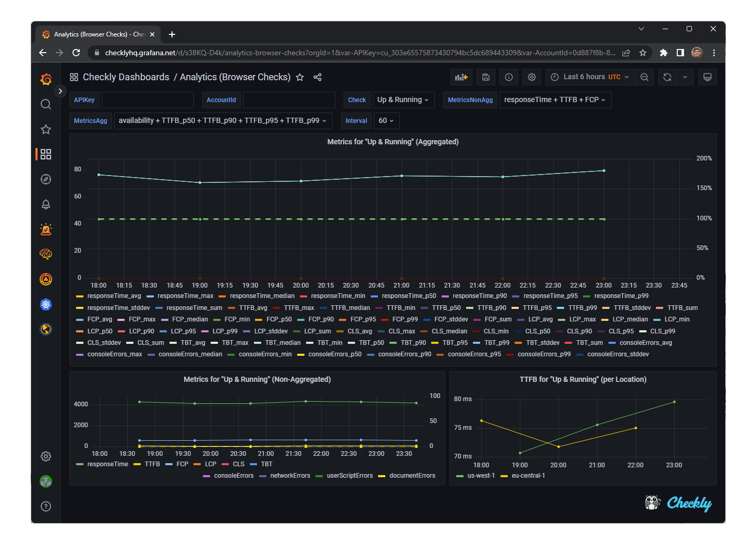Open the Check dropdown showing Up & Running
This screenshot has width=756, height=547.
(403, 100)
